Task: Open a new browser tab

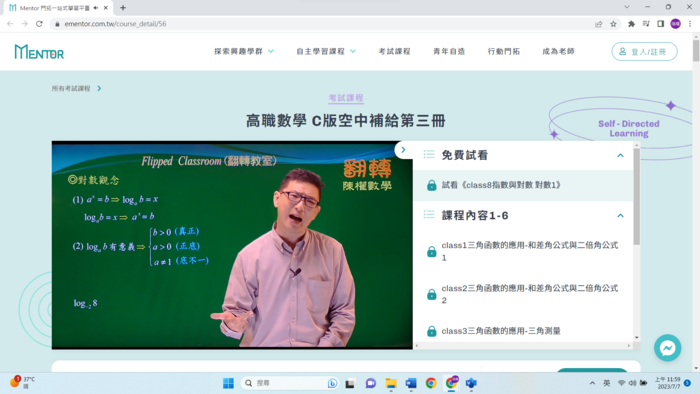Action: pyautogui.click(x=123, y=8)
